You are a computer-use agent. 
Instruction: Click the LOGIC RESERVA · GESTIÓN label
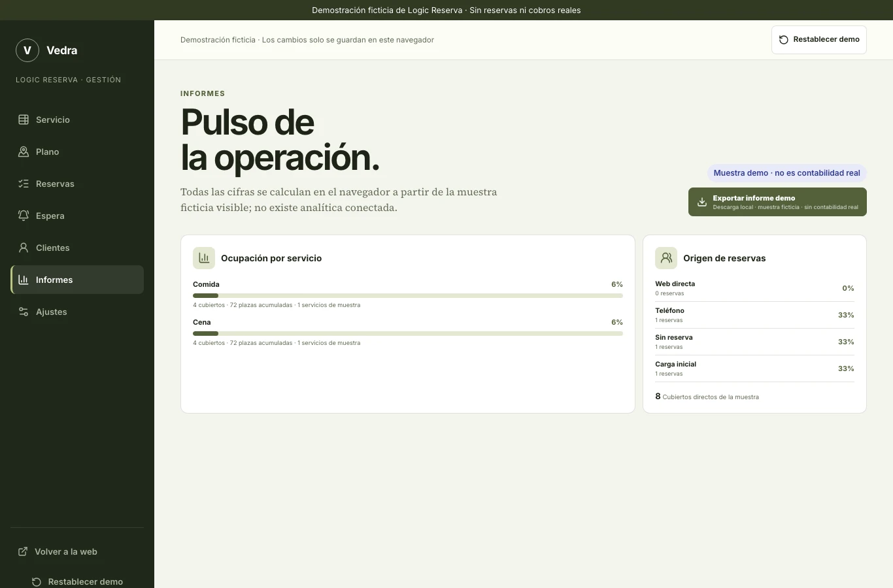click(69, 80)
